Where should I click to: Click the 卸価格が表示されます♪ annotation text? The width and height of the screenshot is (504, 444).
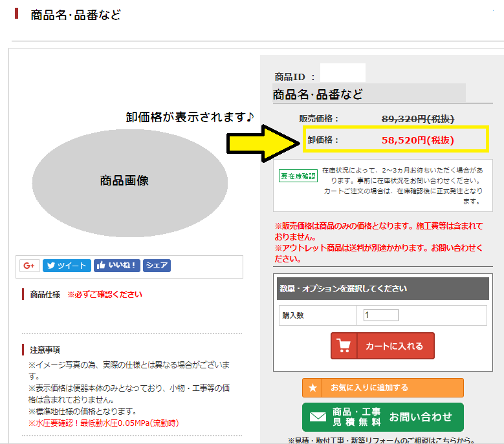pos(190,116)
